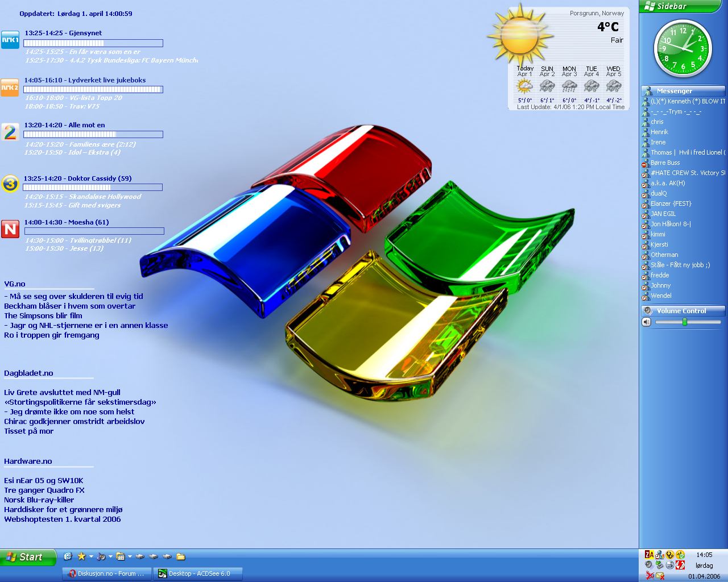Click the WED Apr 5 forecast icon
Viewport: 728px width, 582px height.
pyautogui.click(x=614, y=86)
